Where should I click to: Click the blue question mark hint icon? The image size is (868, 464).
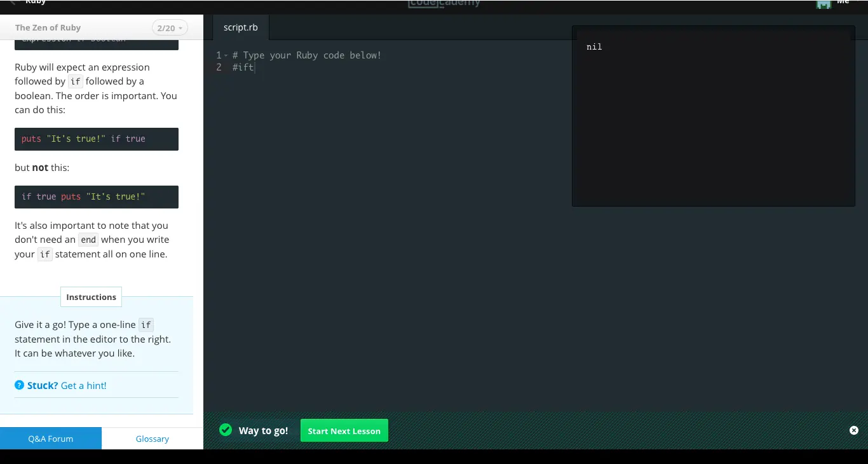(x=20, y=385)
